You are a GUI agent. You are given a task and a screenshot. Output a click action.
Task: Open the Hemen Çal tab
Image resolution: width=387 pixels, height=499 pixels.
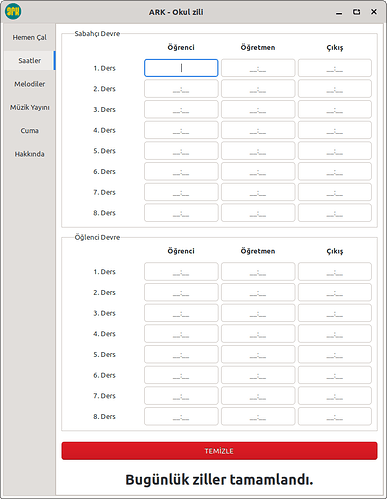[29, 37]
